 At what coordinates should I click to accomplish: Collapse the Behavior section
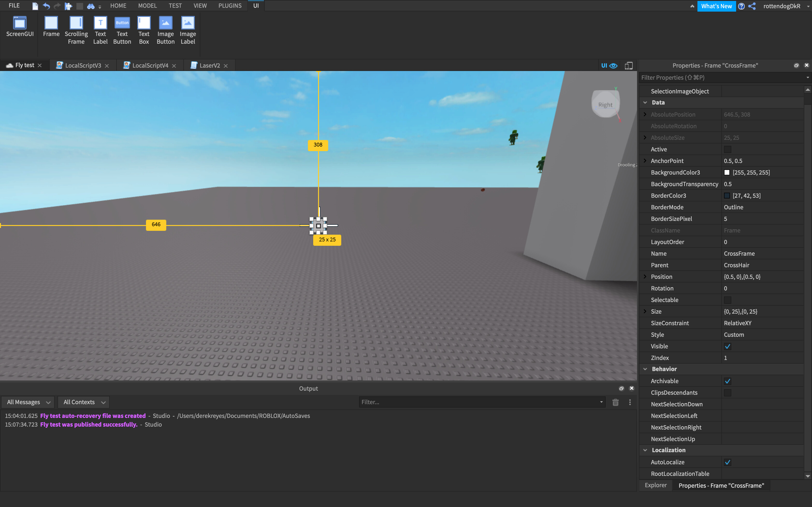point(645,369)
